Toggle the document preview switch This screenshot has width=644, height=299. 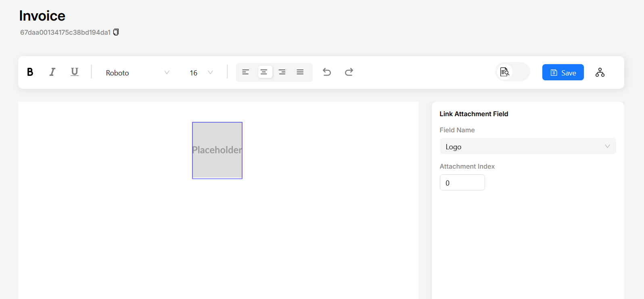point(512,72)
